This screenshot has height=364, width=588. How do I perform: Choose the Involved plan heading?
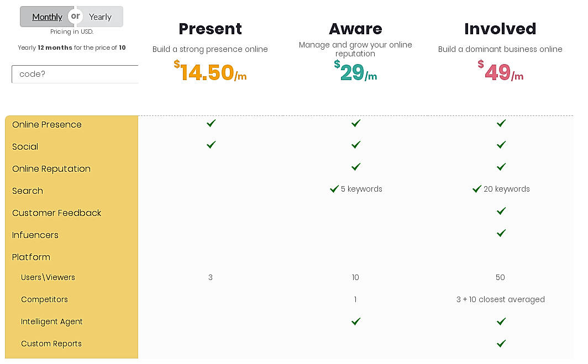coord(500,29)
